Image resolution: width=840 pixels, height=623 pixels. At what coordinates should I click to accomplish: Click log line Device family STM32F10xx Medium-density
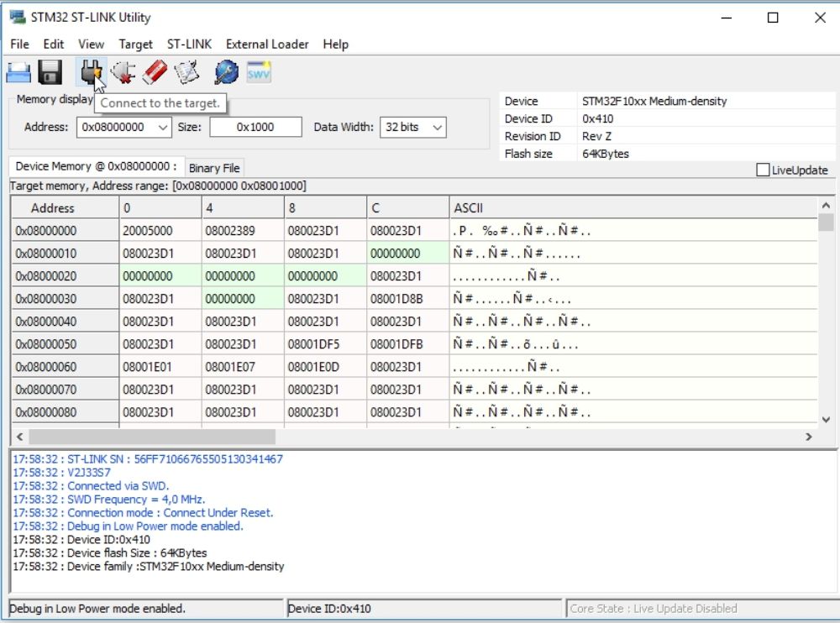149,566
